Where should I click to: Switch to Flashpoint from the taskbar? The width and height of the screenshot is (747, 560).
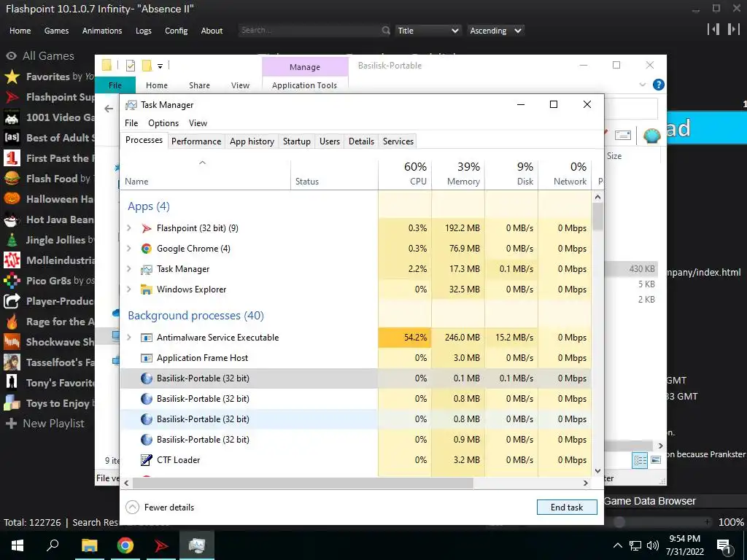[x=161, y=545]
